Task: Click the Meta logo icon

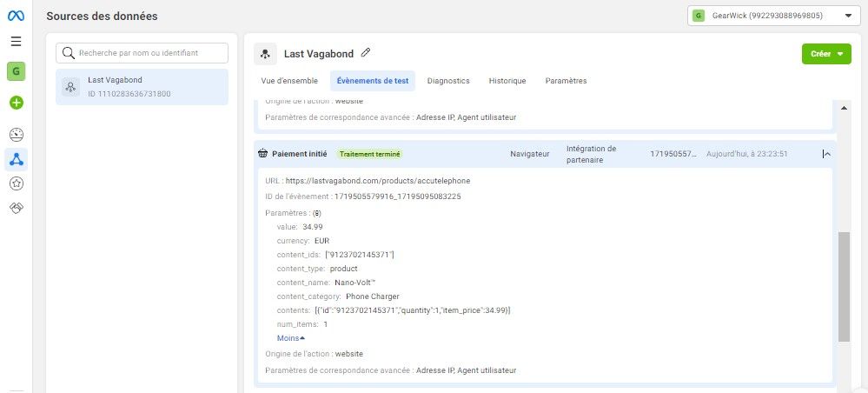Action: tap(16, 16)
